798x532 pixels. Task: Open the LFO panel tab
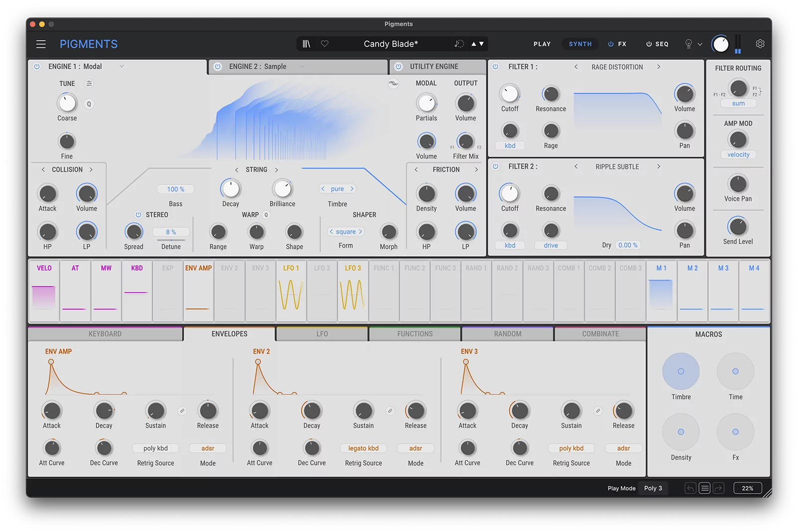pyautogui.click(x=322, y=334)
